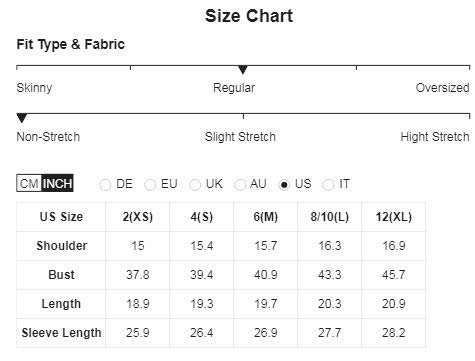475x361 pixels.
Task: Click the Sleeve Length row label
Action: (61, 333)
